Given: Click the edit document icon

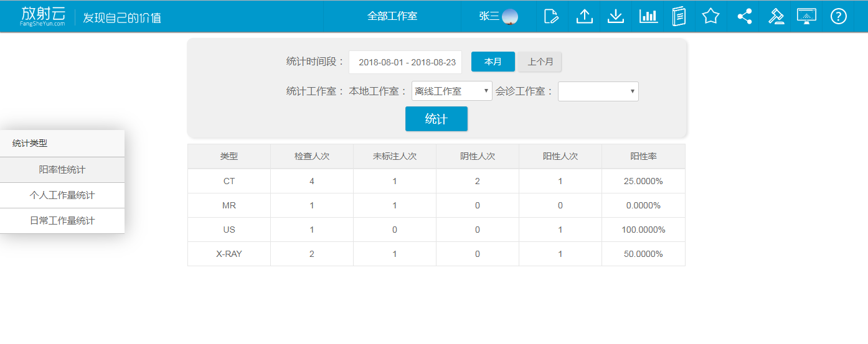Looking at the screenshot, I should (x=552, y=16).
